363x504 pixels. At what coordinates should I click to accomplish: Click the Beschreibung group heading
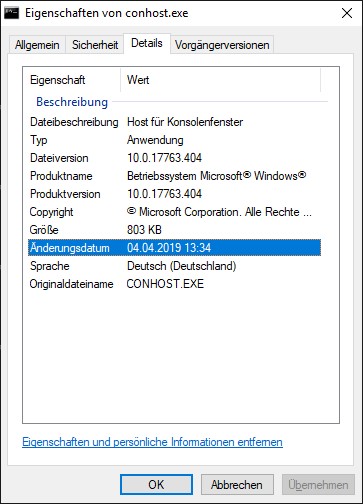pos(72,102)
